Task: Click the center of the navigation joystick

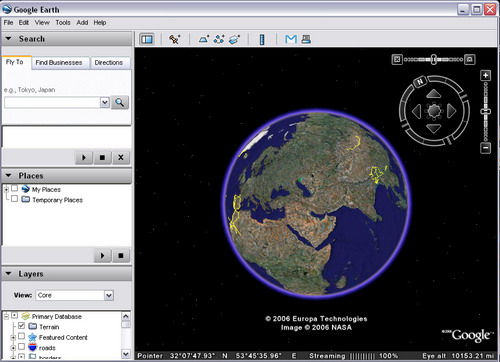Action: [434, 111]
